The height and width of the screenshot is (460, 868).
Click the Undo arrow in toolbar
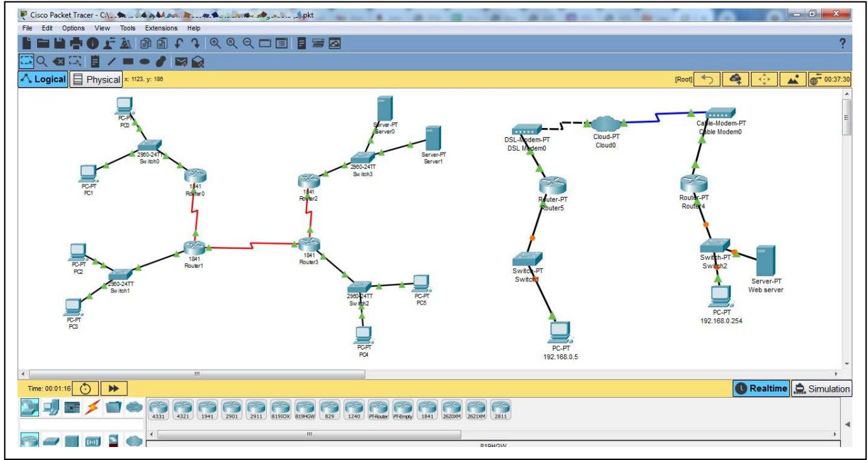178,44
